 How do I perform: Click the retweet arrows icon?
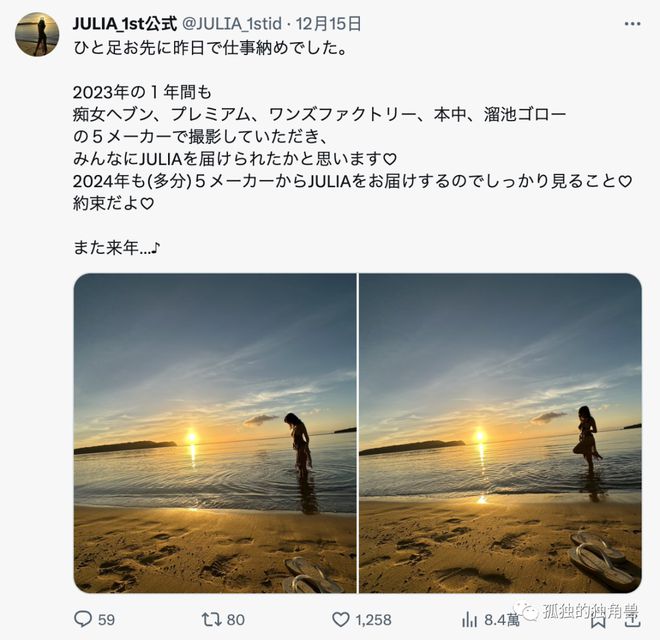coord(211,619)
